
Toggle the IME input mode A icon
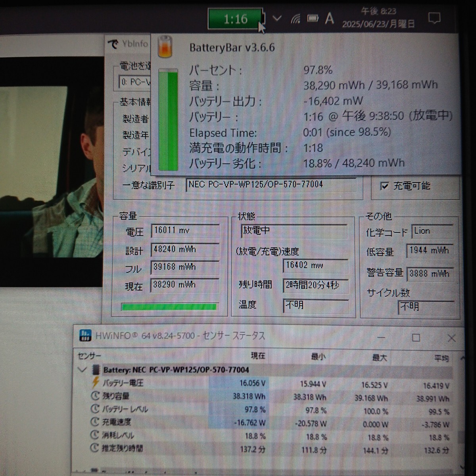[x=329, y=18]
